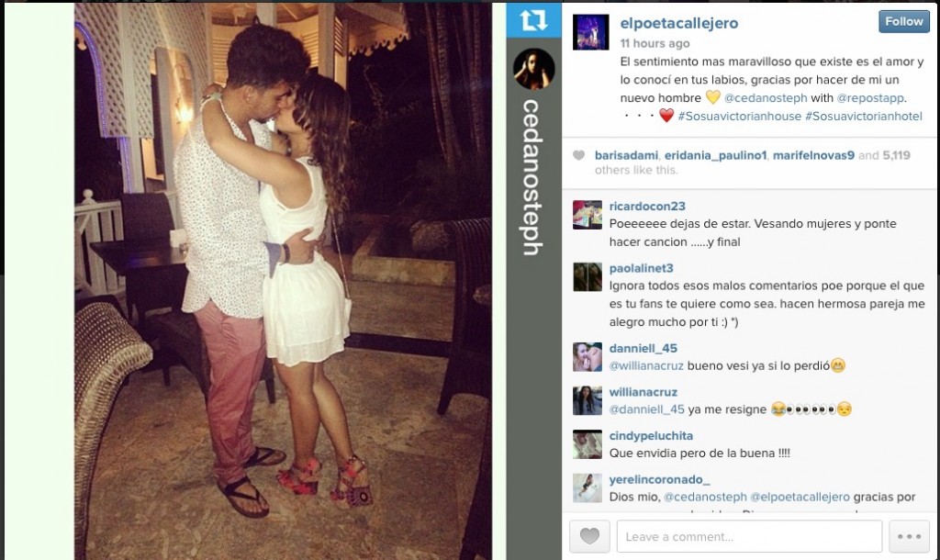Open the marifelnovas9 liker link

pyautogui.click(x=813, y=155)
